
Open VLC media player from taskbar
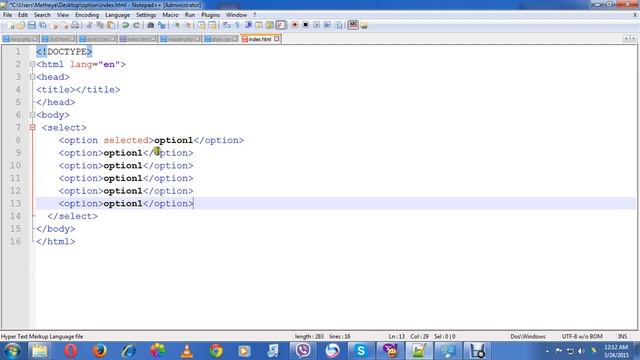[x=187, y=351]
